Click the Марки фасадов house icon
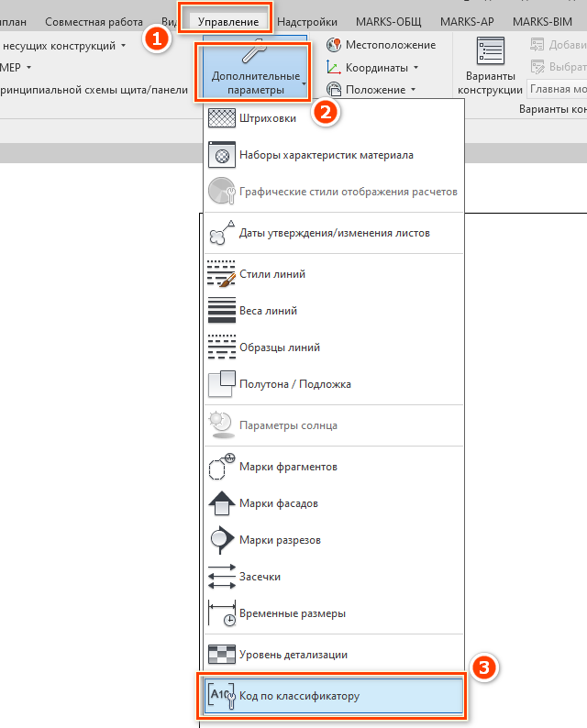The height and width of the screenshot is (728, 587). (x=222, y=503)
